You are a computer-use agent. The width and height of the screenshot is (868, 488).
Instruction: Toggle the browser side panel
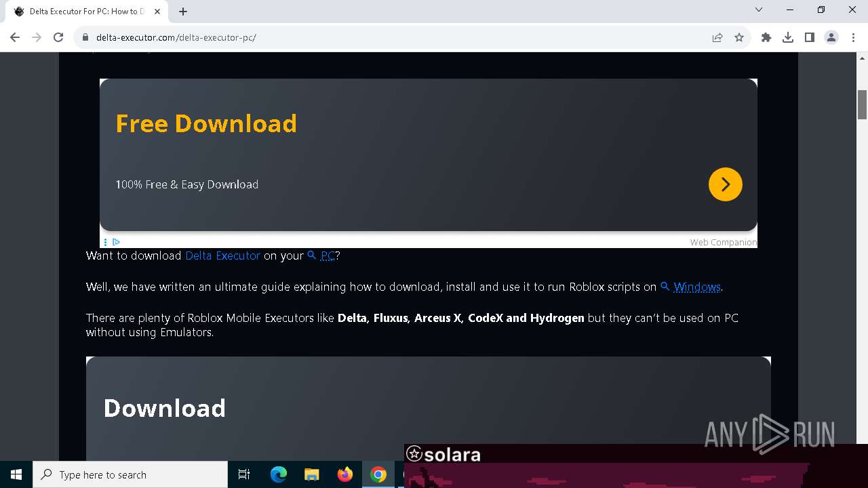(810, 37)
